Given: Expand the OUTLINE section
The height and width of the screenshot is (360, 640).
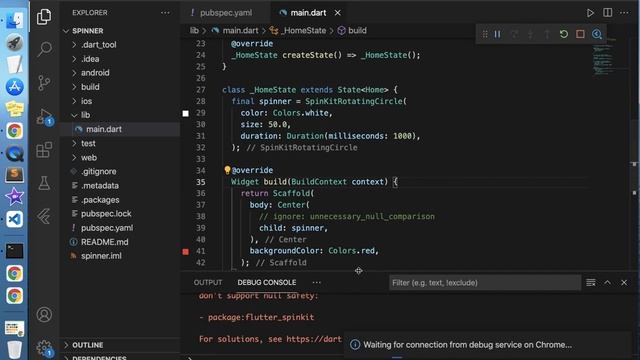Looking at the screenshot, I should (120, 345).
